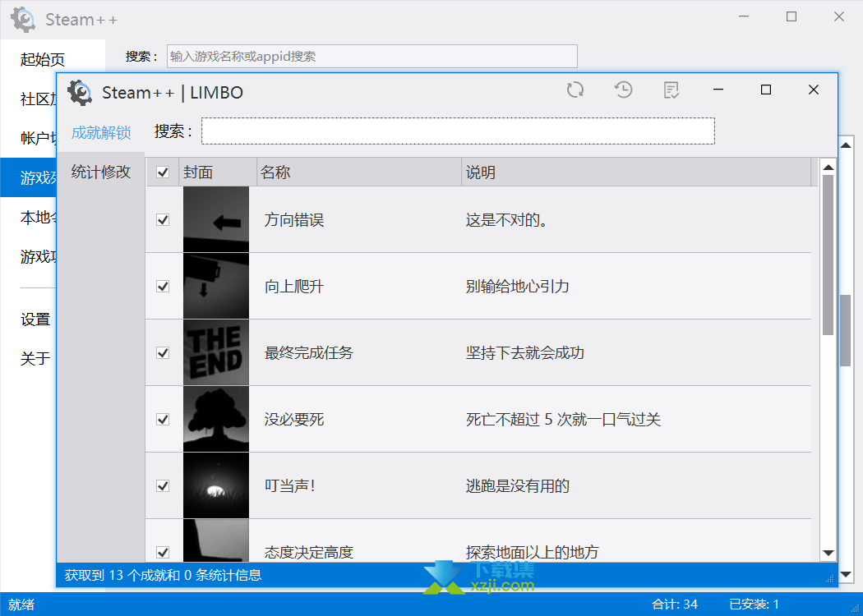Screen dimensions: 863x616
Task: Click the 合计: 34 status bar entry
Action: click(675, 605)
